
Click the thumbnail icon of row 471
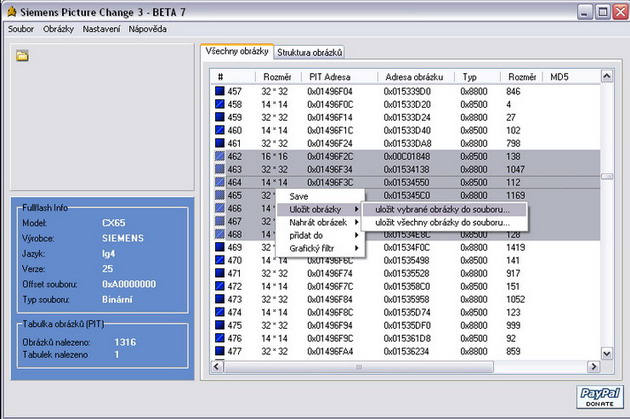click(x=220, y=273)
